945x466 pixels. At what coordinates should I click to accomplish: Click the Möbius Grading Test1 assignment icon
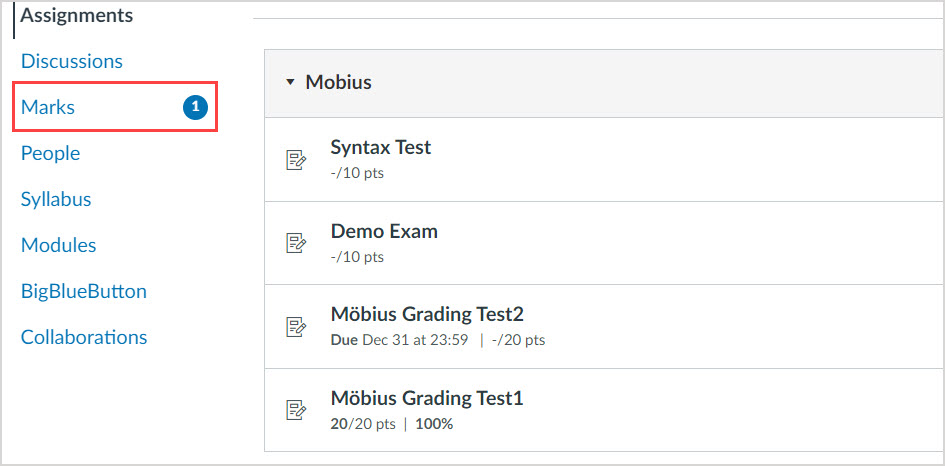click(x=296, y=409)
